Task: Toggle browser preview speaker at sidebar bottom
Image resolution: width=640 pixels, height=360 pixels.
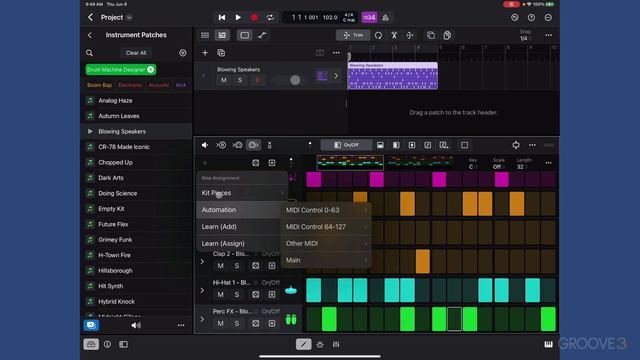Action: pyautogui.click(x=136, y=325)
